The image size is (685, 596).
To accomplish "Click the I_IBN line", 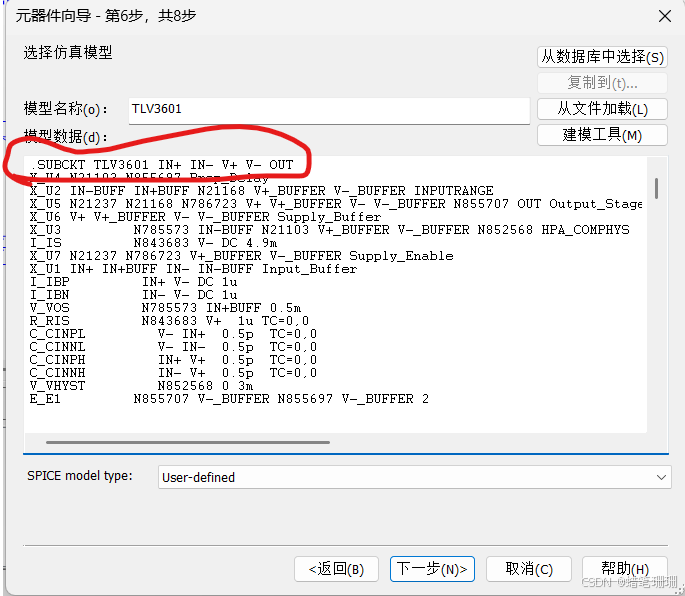I will (x=134, y=295).
